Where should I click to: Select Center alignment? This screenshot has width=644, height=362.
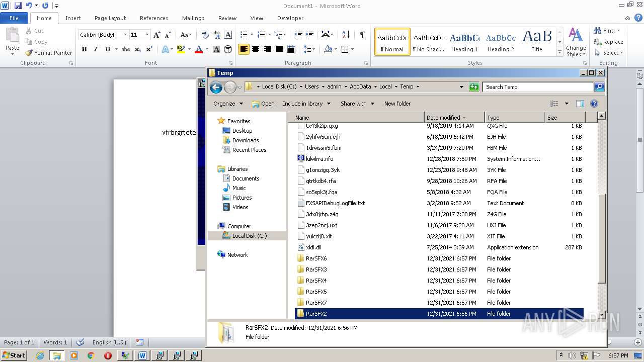point(256,49)
